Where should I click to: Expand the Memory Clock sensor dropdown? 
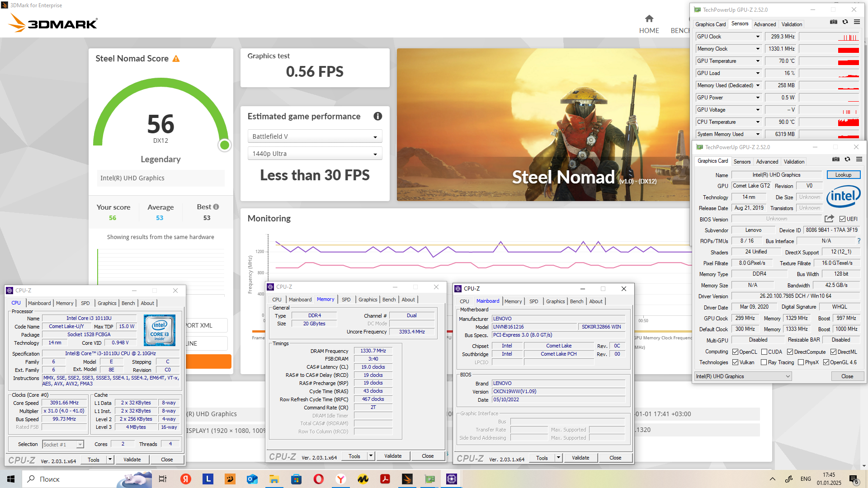point(758,49)
